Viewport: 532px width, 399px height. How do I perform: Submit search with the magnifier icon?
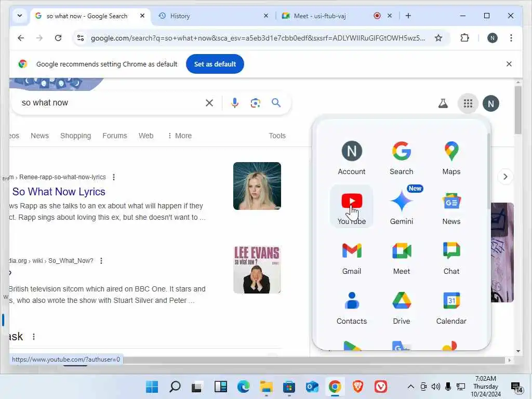pos(276,103)
